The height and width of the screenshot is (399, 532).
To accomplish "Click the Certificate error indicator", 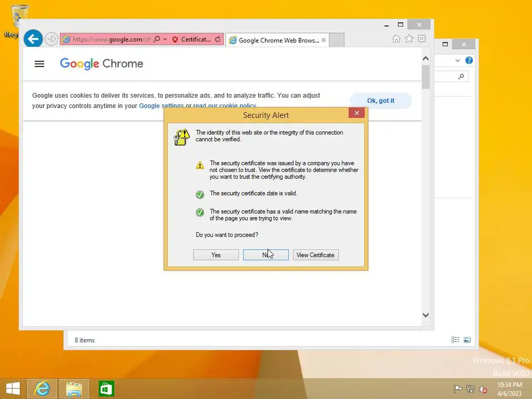I will click(191, 39).
